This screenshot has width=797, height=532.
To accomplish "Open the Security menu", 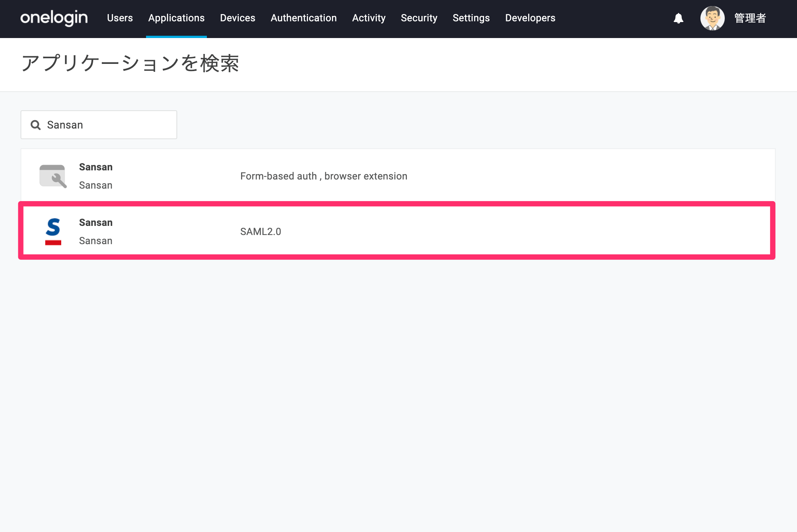I will tap(419, 18).
